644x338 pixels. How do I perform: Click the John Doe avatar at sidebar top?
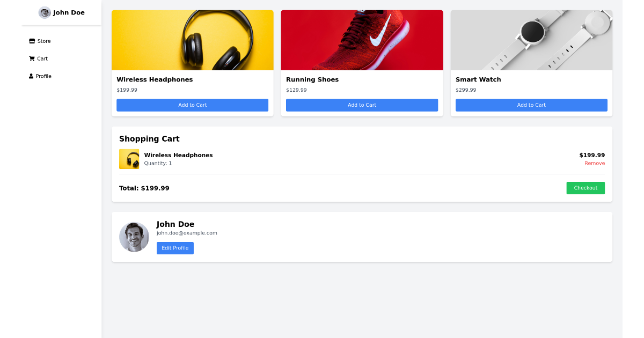45,12
